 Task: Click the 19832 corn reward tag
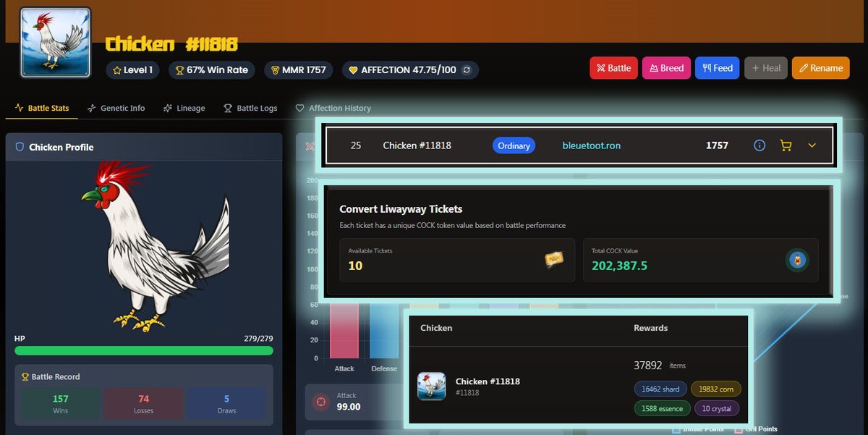coord(716,389)
